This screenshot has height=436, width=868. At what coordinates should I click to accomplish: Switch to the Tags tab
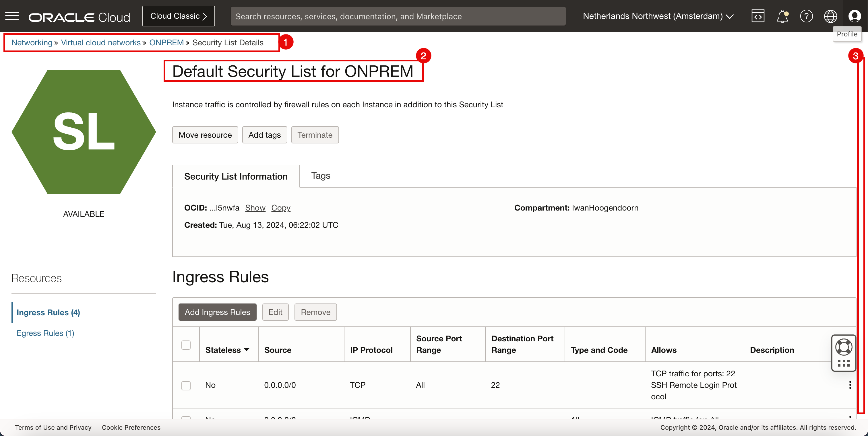tap(320, 176)
